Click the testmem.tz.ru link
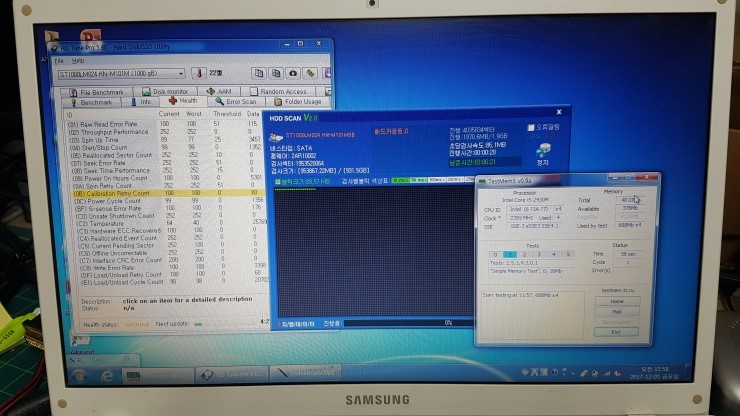Viewport: 740px width, 416px height. 618,290
